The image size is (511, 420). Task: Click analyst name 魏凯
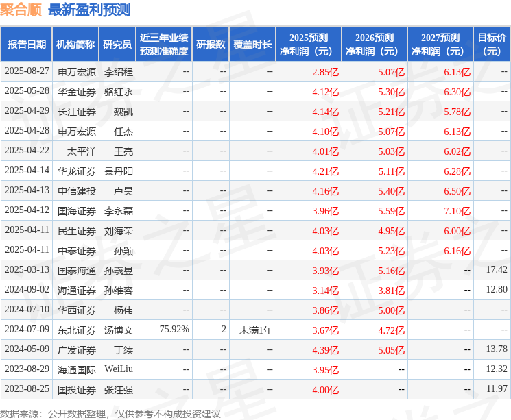pyautogui.click(x=123, y=112)
